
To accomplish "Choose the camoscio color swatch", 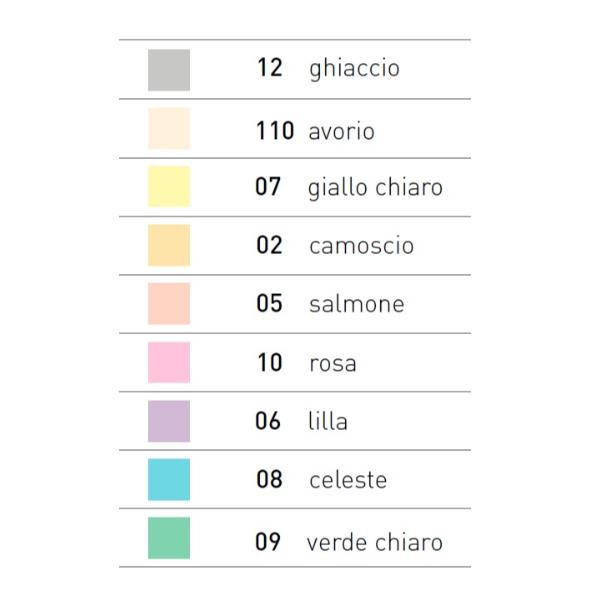I will coord(169,245).
